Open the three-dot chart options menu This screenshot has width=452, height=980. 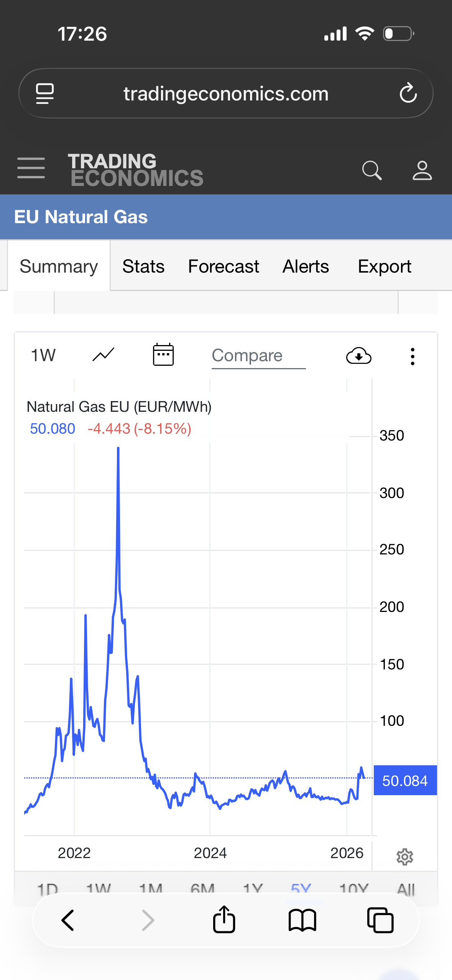413,356
